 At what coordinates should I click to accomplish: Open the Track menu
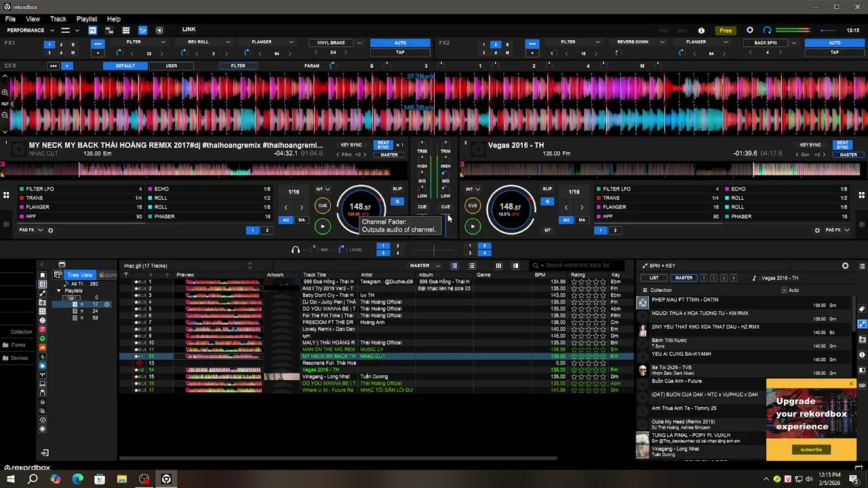(58, 19)
